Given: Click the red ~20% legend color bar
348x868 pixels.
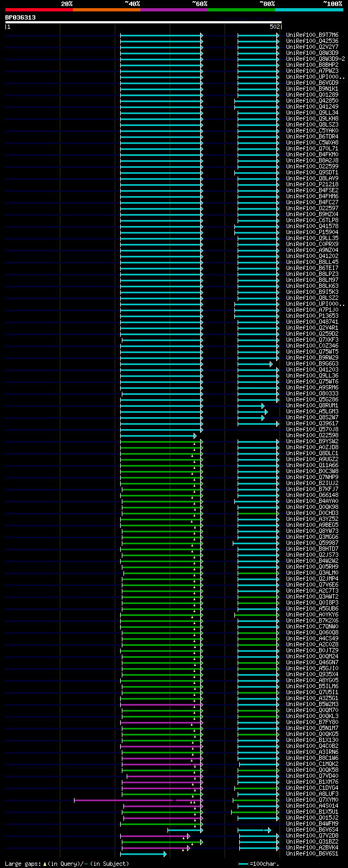Looking at the screenshot, I should [x=39, y=10].
